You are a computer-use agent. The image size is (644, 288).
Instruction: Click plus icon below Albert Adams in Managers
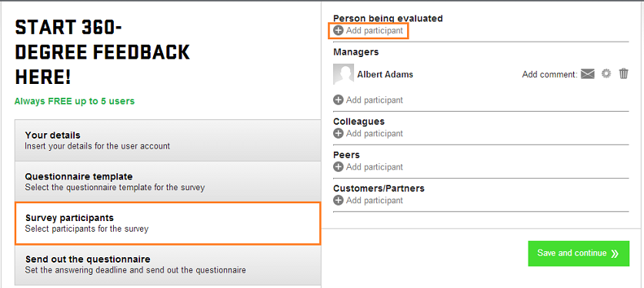click(338, 100)
